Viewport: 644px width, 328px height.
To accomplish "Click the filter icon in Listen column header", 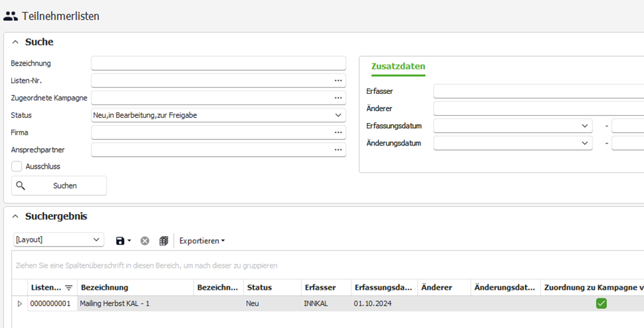I will (69, 288).
